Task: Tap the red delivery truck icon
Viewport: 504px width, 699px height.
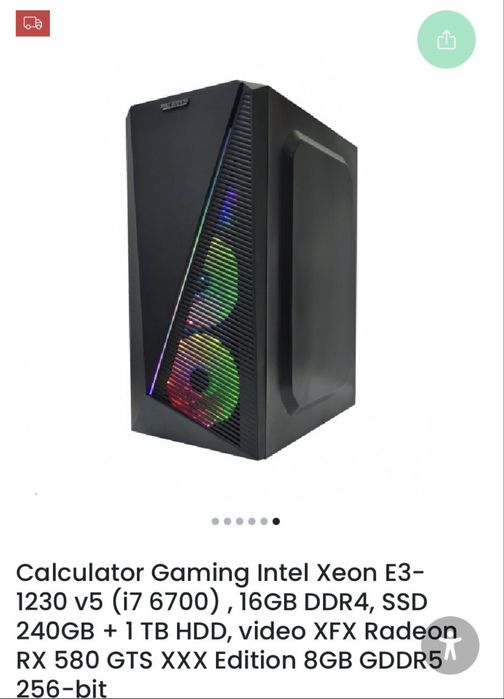Action: pyautogui.click(x=33, y=23)
